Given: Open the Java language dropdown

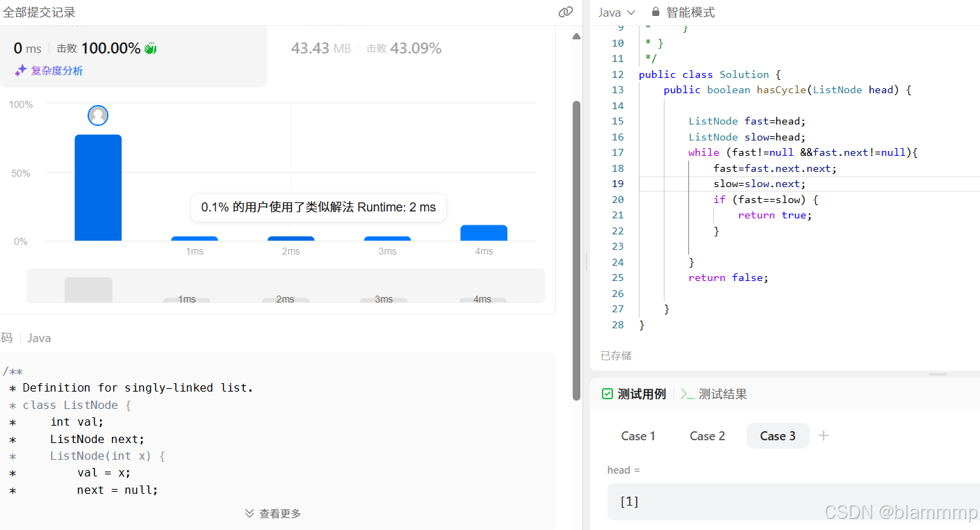Looking at the screenshot, I should click(616, 12).
